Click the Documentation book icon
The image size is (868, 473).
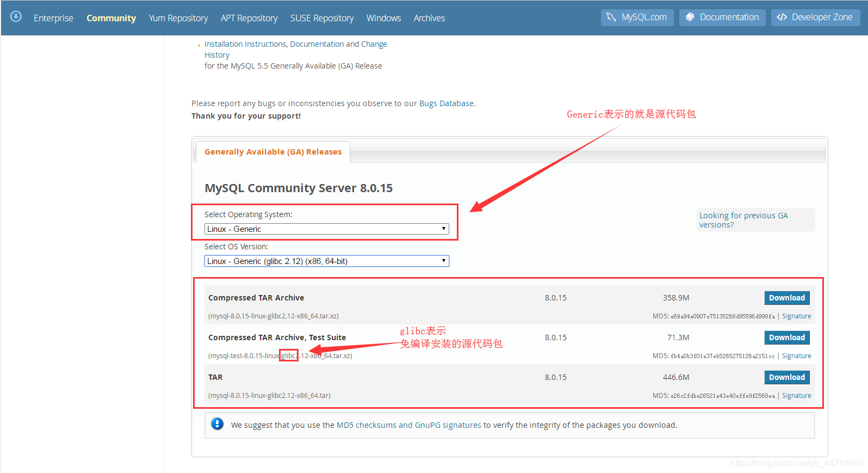690,17
